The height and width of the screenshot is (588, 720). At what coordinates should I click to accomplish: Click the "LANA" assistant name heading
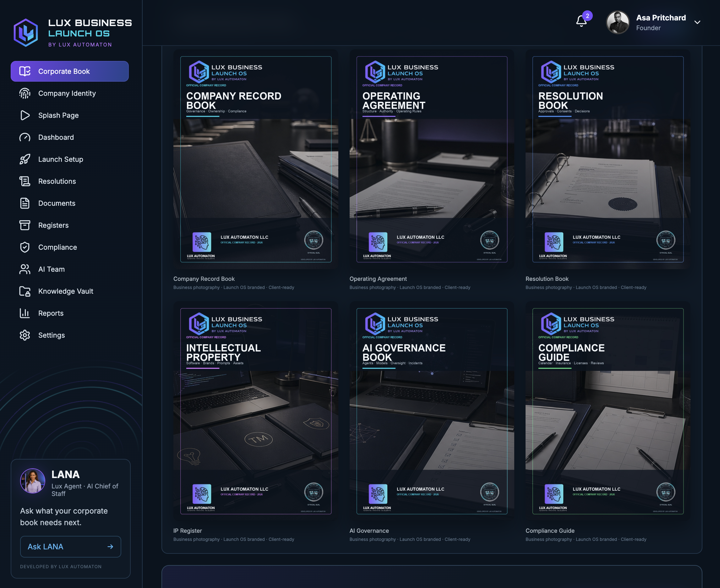point(65,475)
